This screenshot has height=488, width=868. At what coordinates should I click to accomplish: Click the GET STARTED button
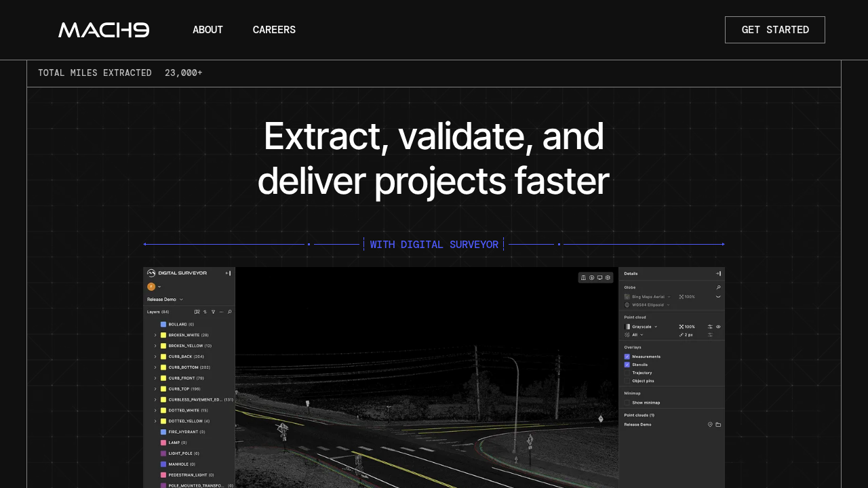(x=774, y=29)
